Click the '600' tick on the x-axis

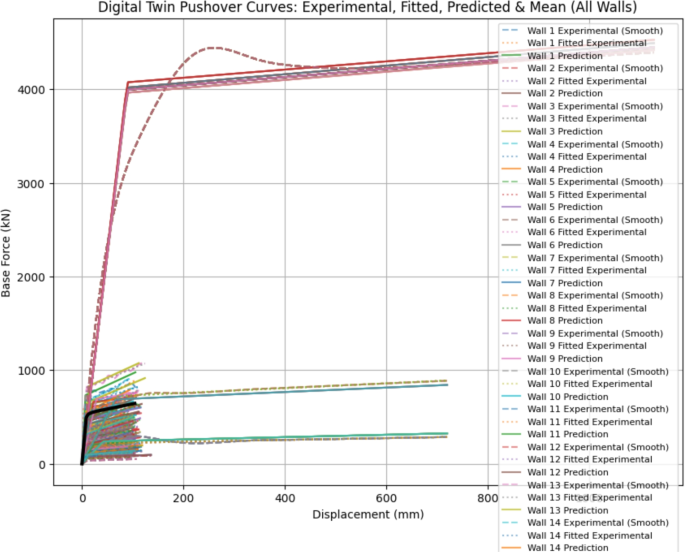tap(386, 498)
